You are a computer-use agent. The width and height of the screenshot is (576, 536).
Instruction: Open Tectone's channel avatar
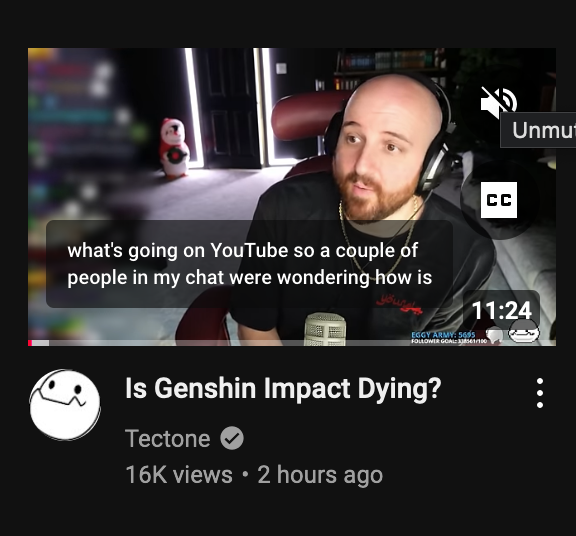(65, 404)
